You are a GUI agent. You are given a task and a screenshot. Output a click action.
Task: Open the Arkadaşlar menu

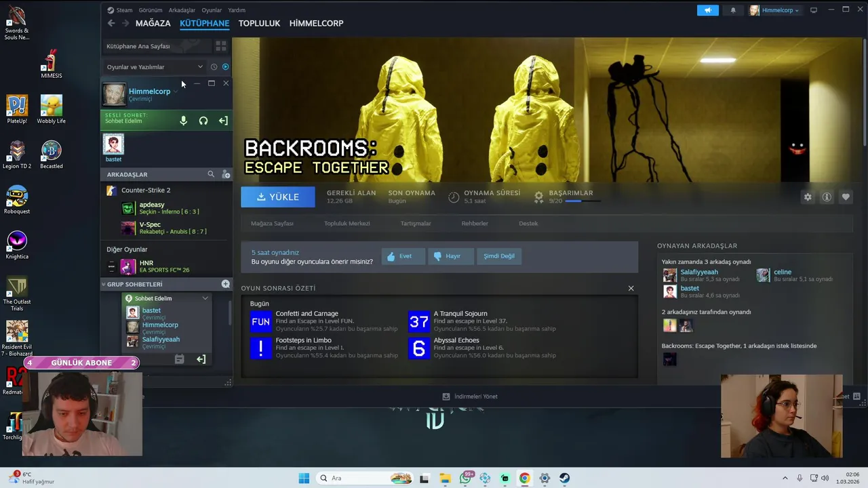[x=182, y=10]
